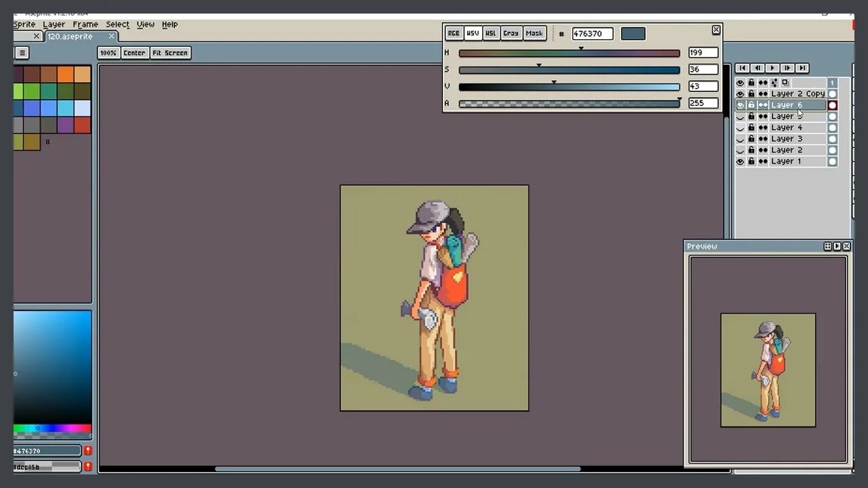This screenshot has width=868, height=488.
Task: Click frame 1 header in timeline
Action: pyautogui.click(x=833, y=83)
